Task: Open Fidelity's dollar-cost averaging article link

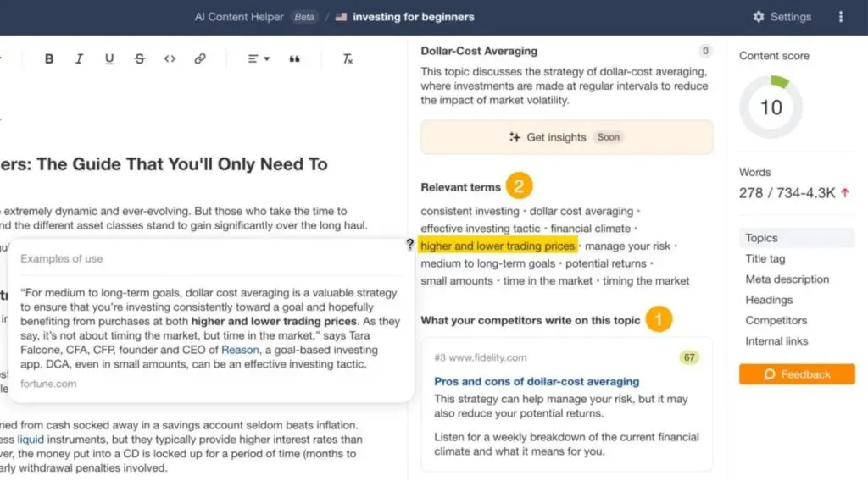Action: (536, 382)
